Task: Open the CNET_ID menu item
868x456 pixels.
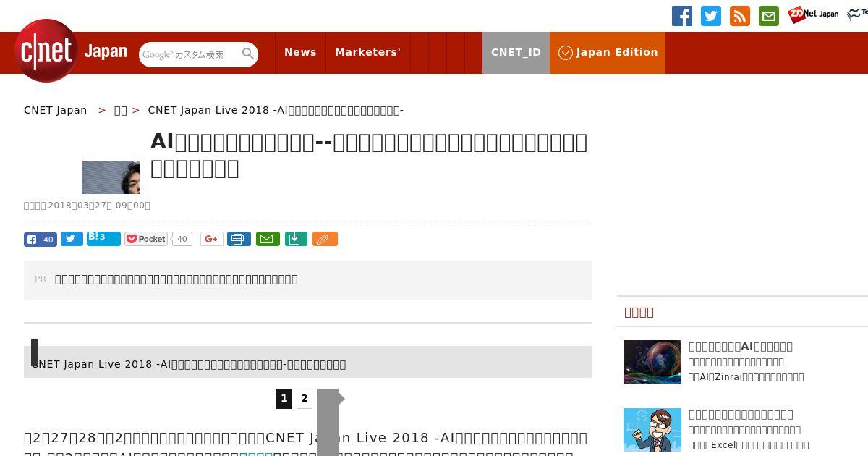Action: click(x=516, y=52)
